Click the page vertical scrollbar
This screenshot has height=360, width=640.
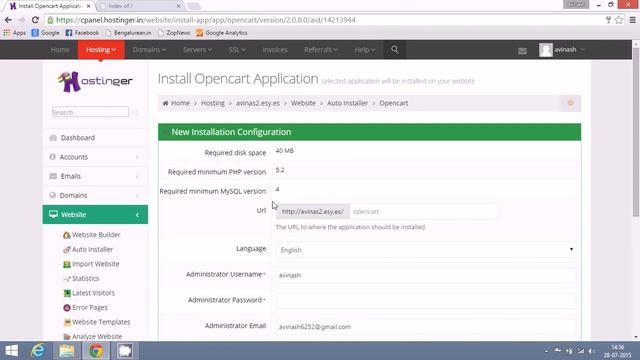tap(636, 133)
